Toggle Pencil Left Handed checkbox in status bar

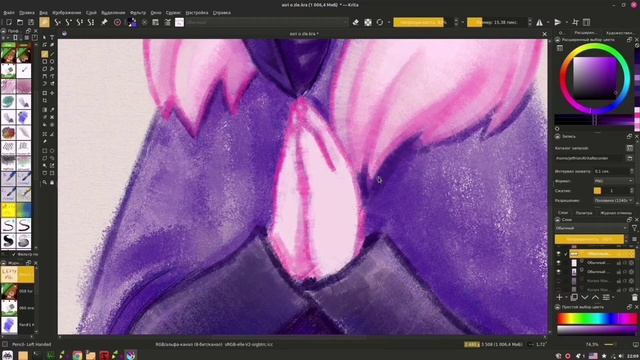coord(5,344)
